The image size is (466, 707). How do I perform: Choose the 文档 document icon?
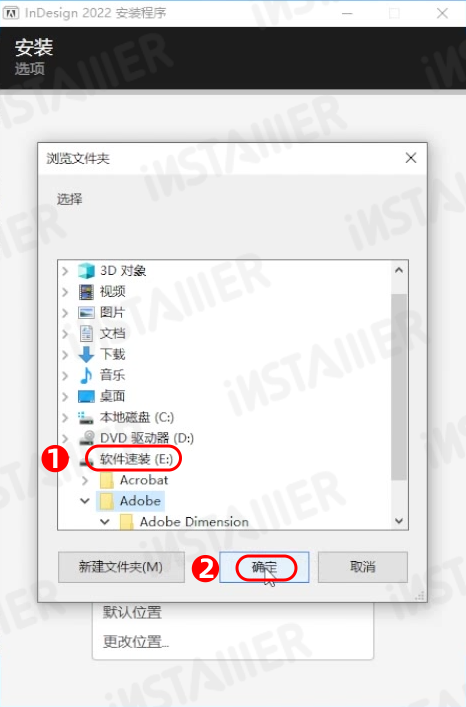[86, 333]
